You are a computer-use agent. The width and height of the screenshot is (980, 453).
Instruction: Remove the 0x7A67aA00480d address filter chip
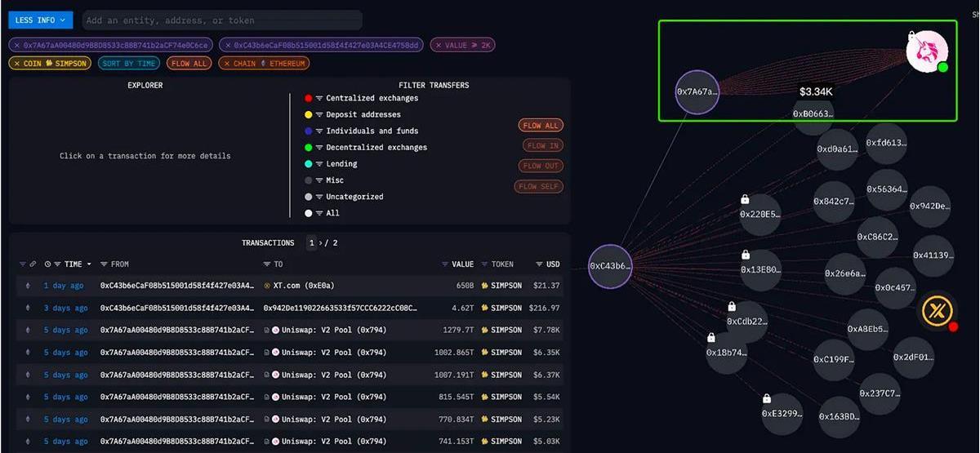pos(17,45)
